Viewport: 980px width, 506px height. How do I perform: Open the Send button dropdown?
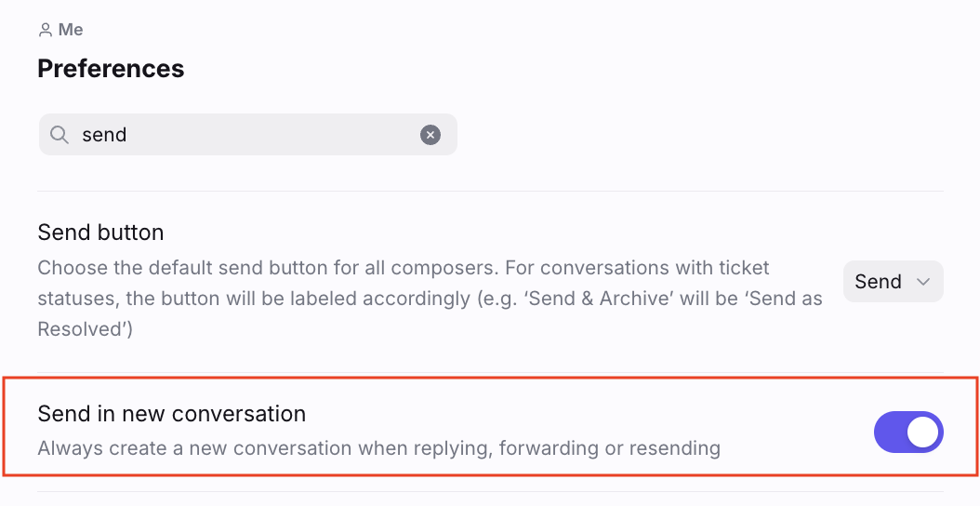(894, 282)
